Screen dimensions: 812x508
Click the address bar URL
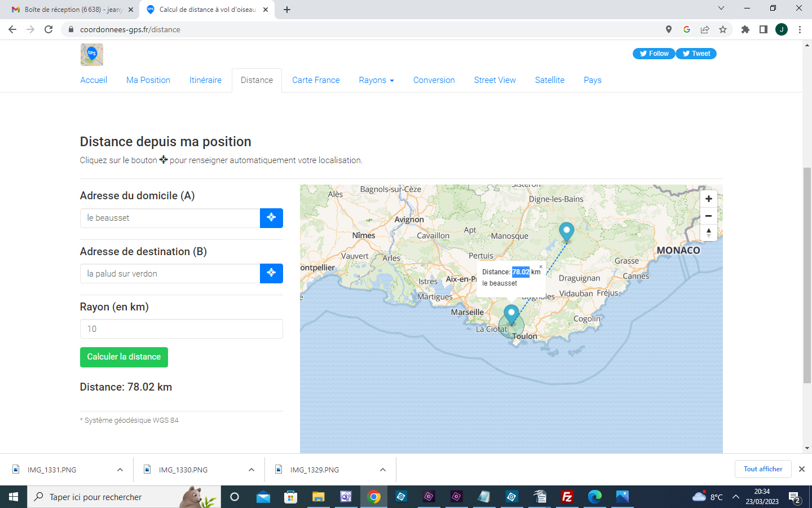click(130, 29)
